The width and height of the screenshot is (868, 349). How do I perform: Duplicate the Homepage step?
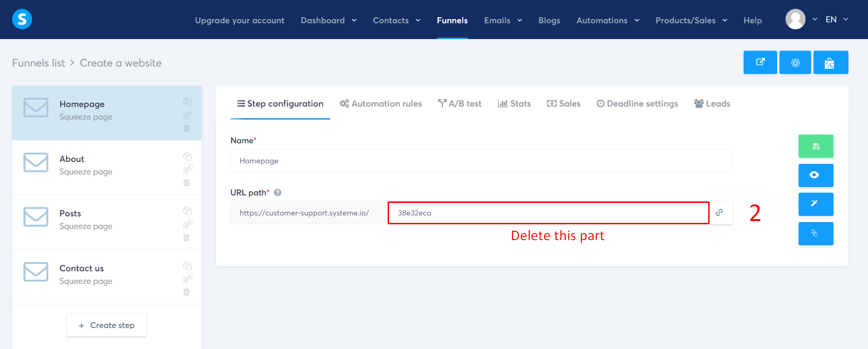187,101
